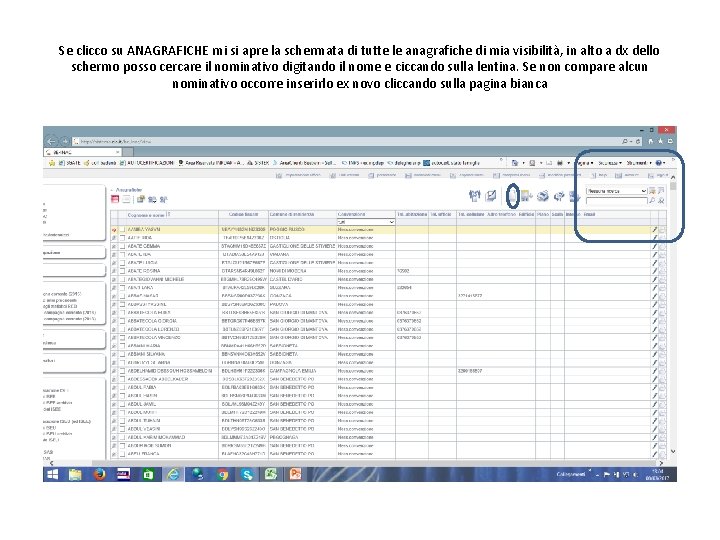Viewport: 720px width, 540px height.
Task: Launch Firefox from the taskbar
Action: point(100,474)
